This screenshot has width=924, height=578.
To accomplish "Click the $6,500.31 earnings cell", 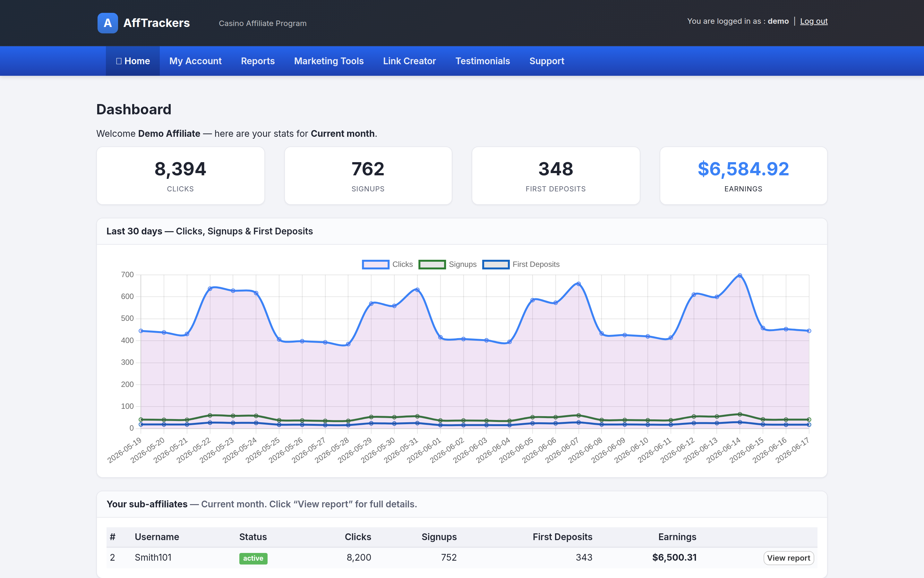I will coord(674,557).
